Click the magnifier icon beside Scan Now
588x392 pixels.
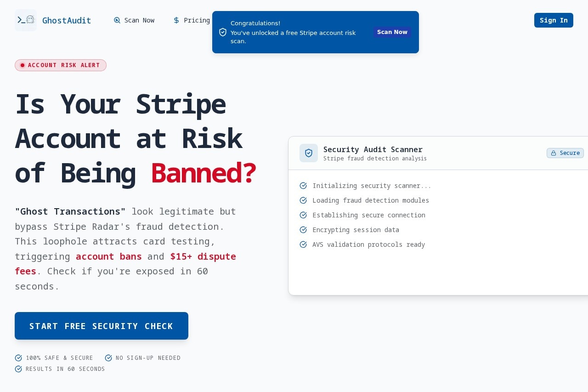click(117, 20)
